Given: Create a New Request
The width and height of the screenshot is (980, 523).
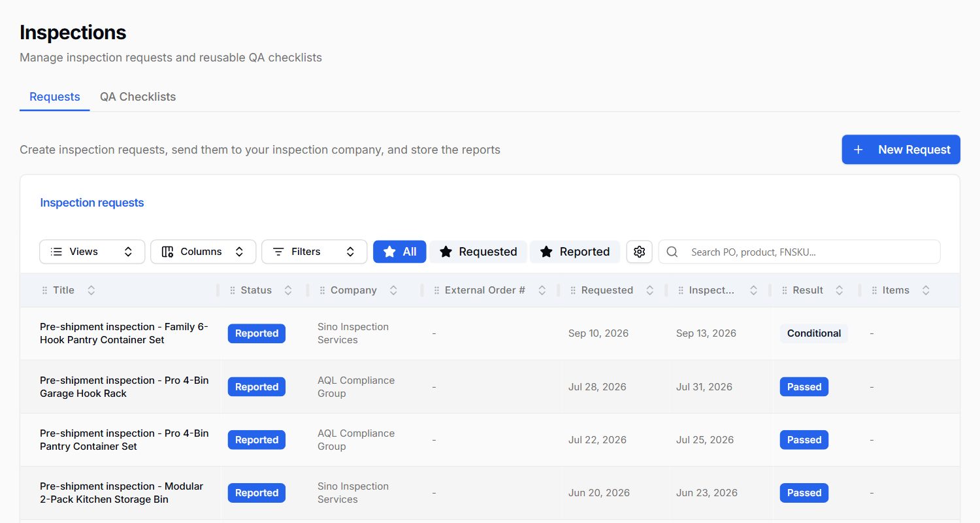Looking at the screenshot, I should click(x=901, y=150).
